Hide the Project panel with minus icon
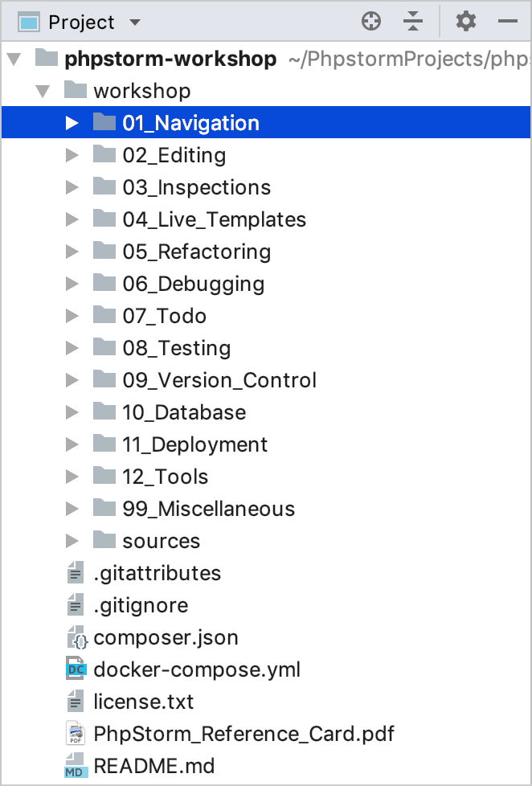532x786 pixels. 508,22
